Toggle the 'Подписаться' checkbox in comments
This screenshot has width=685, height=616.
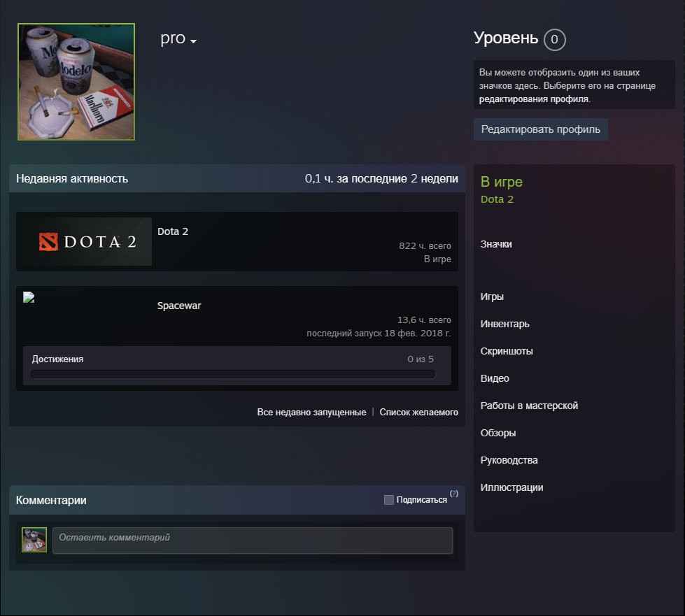[389, 500]
